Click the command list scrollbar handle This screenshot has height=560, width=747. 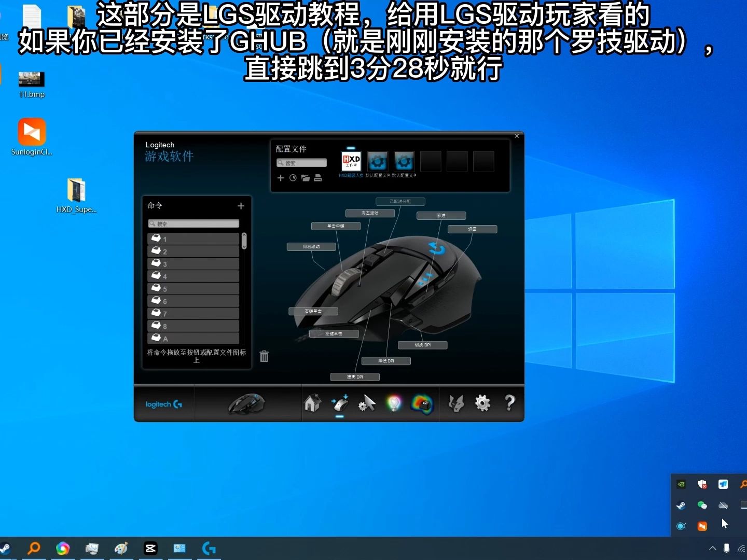244,241
